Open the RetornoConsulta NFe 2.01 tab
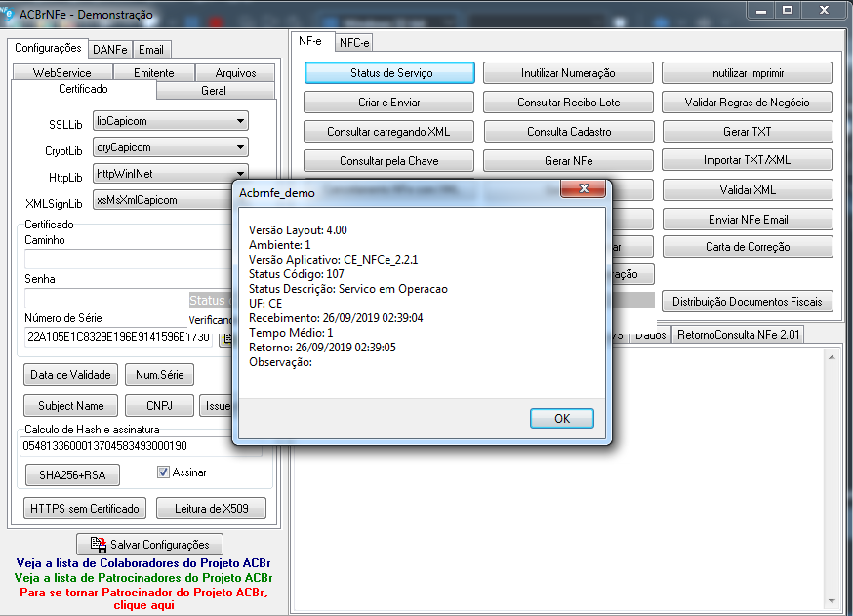The width and height of the screenshot is (853, 616). [x=738, y=334]
